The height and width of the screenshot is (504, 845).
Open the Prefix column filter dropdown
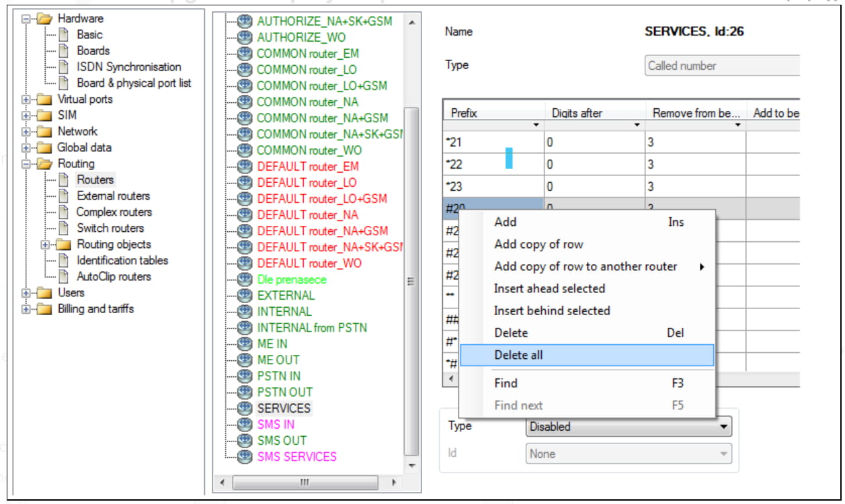point(536,126)
